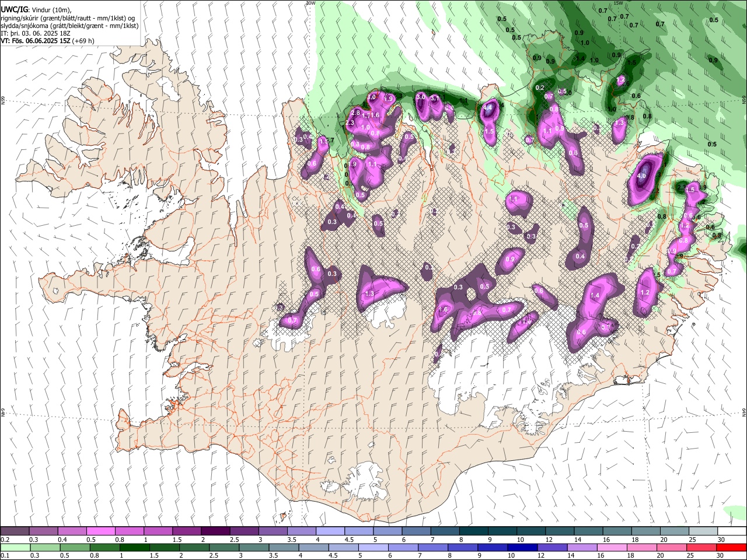Choose the snow legend swatch starting at 14
The image size is (747, 560).
588,531
